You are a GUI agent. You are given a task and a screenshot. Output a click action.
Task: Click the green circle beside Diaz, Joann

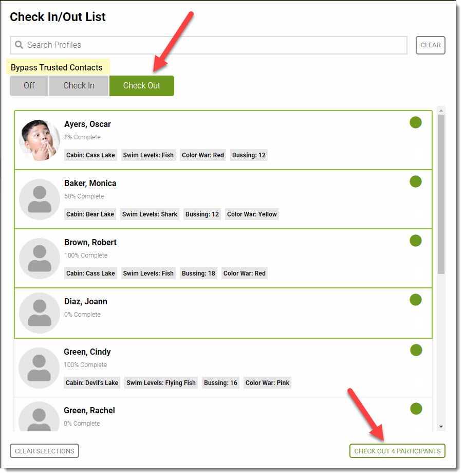pyautogui.click(x=416, y=300)
